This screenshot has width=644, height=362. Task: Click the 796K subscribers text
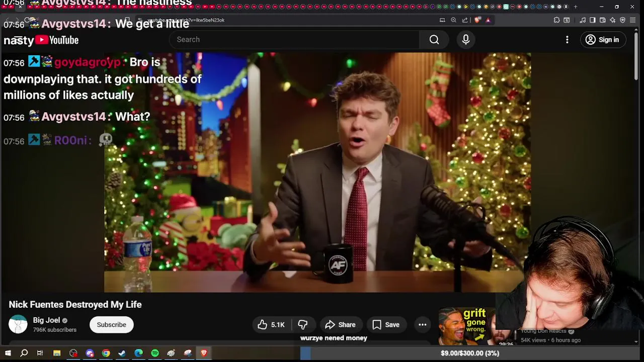pyautogui.click(x=55, y=330)
